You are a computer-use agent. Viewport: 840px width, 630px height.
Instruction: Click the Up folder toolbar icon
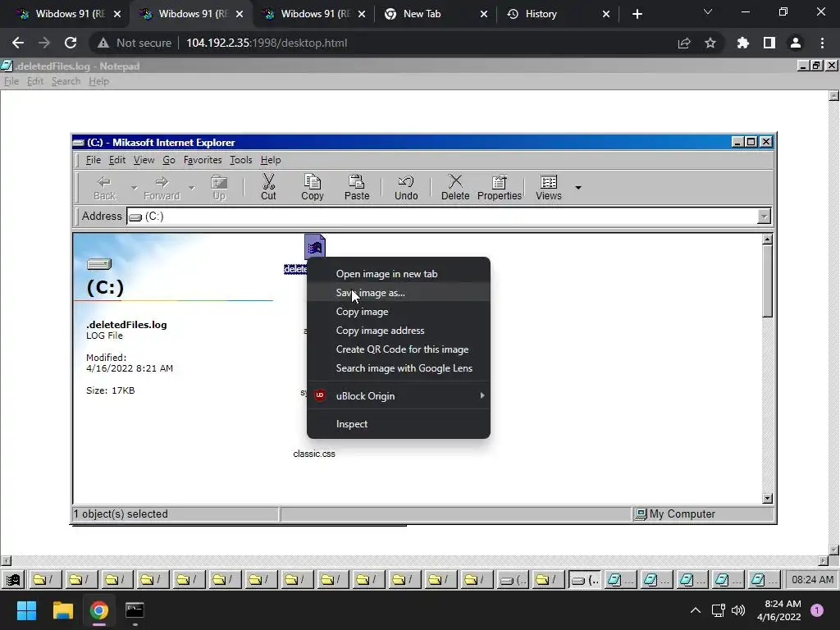pos(219,181)
